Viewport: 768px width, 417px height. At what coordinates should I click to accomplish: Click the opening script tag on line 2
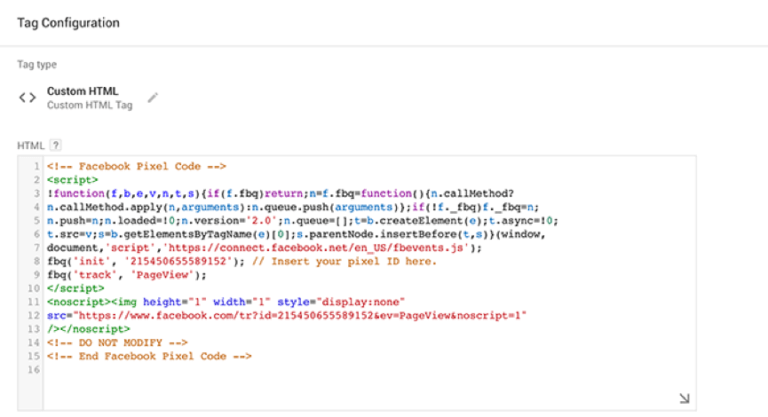click(72, 180)
